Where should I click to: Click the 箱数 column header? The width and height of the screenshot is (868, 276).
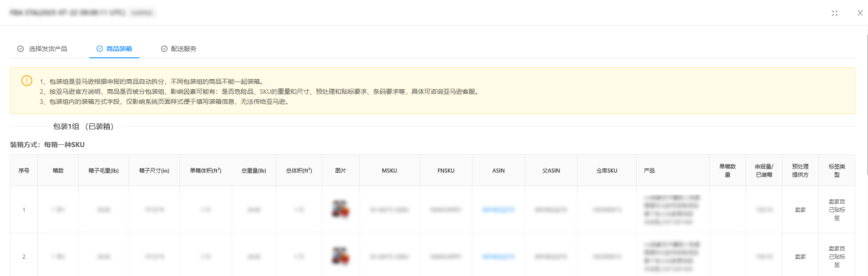[x=58, y=171]
